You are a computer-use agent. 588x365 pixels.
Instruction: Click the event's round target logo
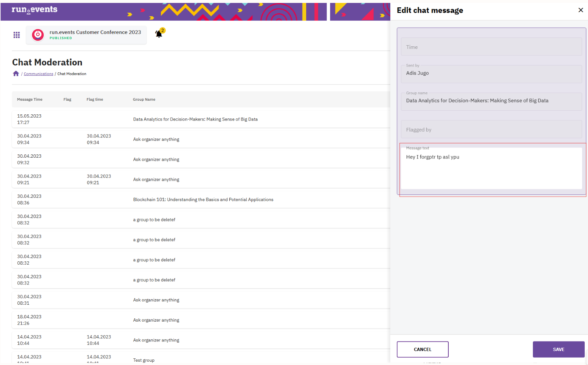(x=38, y=35)
